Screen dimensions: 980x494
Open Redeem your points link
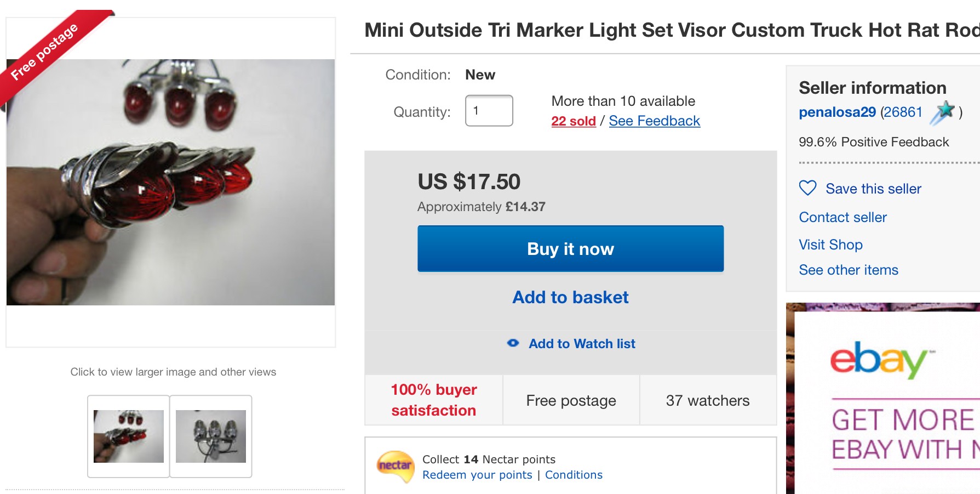point(477,475)
